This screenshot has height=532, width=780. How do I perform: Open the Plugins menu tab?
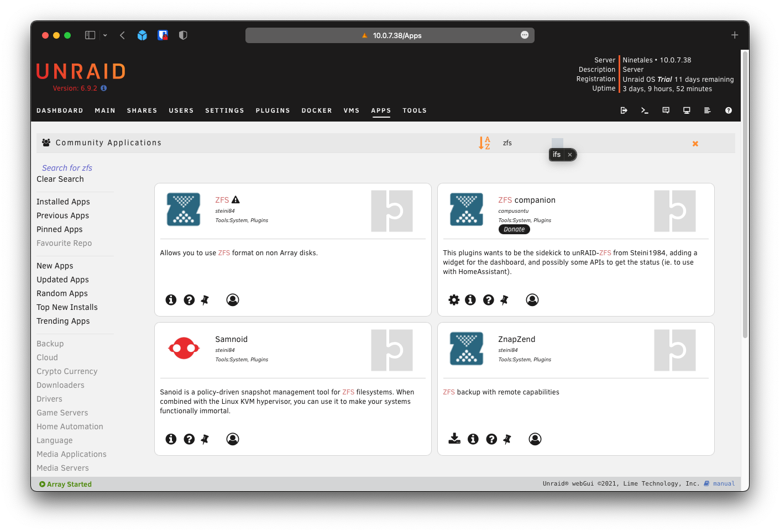point(273,110)
